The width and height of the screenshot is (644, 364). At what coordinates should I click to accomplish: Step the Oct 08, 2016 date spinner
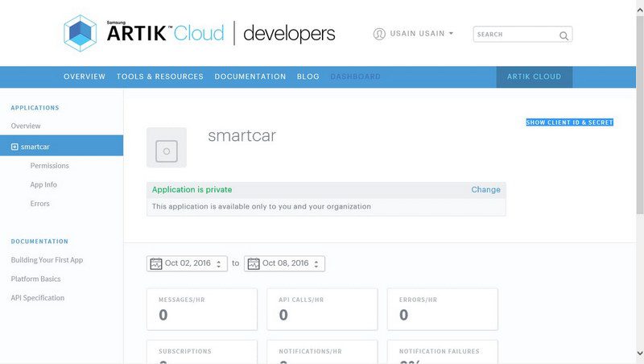[316, 264]
